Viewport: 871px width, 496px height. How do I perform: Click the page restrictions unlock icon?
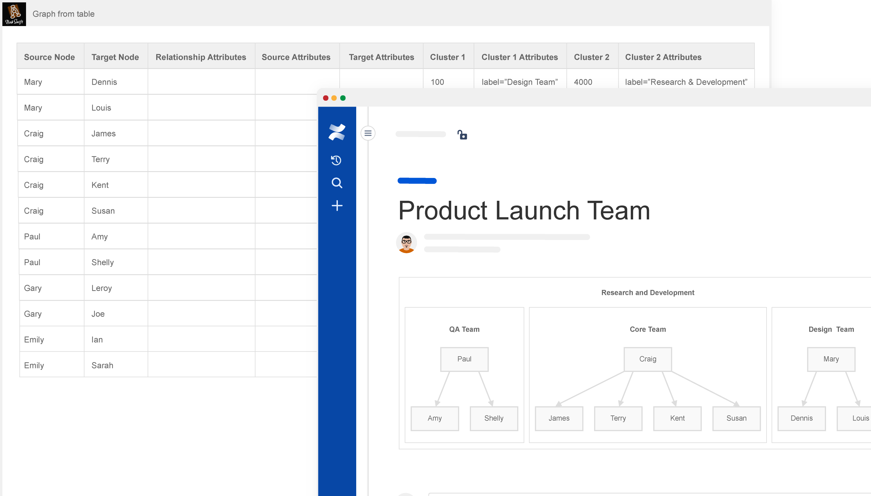(x=462, y=134)
